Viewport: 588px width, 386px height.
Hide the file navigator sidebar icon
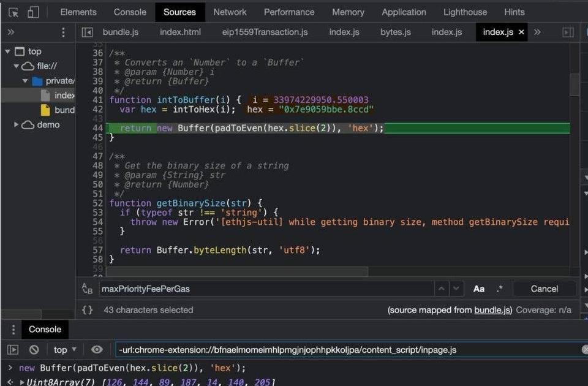(88, 32)
